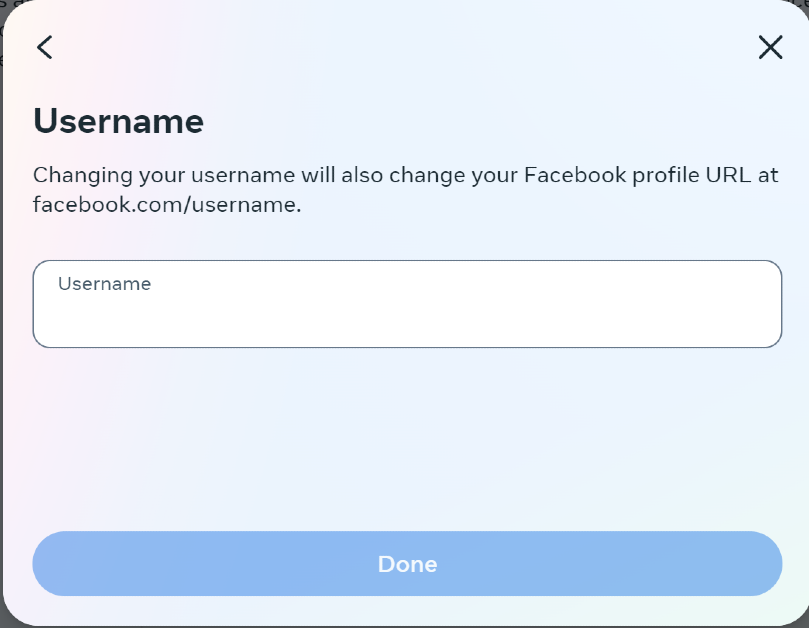The image size is (809, 628).
Task: Go back using the left chevron
Action: point(44,47)
